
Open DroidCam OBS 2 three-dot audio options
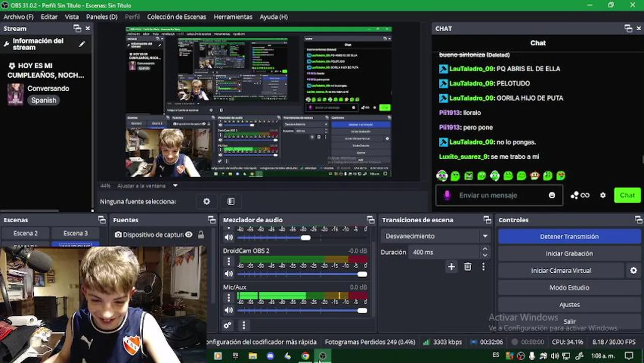click(x=229, y=261)
